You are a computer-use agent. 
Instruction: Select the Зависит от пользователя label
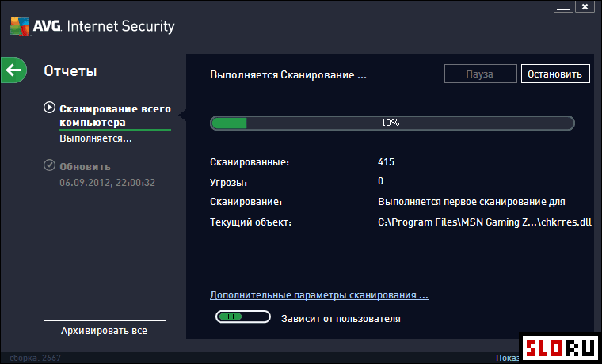[x=341, y=319]
